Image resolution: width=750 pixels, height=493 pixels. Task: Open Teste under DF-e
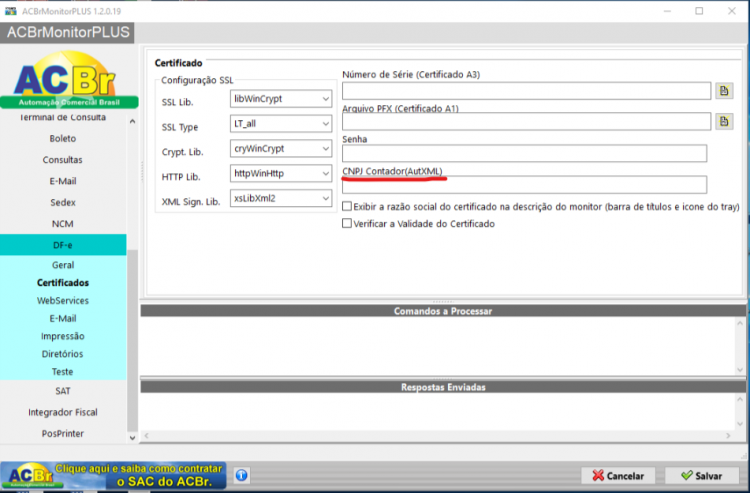tap(63, 372)
